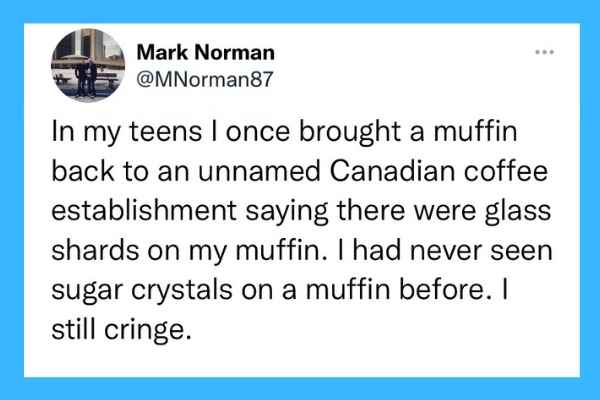Screen dimensions: 600x400
Task: Select the word "establishment" in the tweet
Action: pyautogui.click(x=144, y=211)
